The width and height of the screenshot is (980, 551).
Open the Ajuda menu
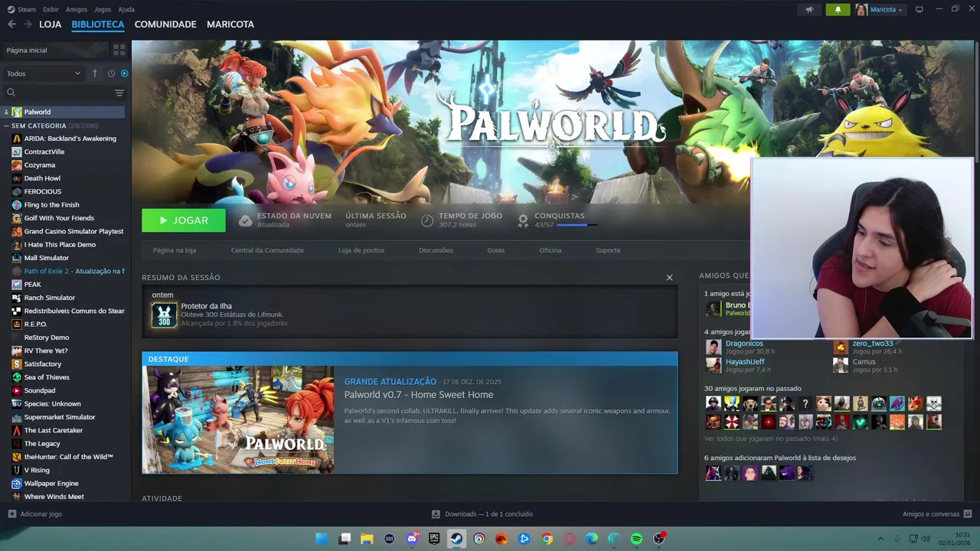pos(126,10)
